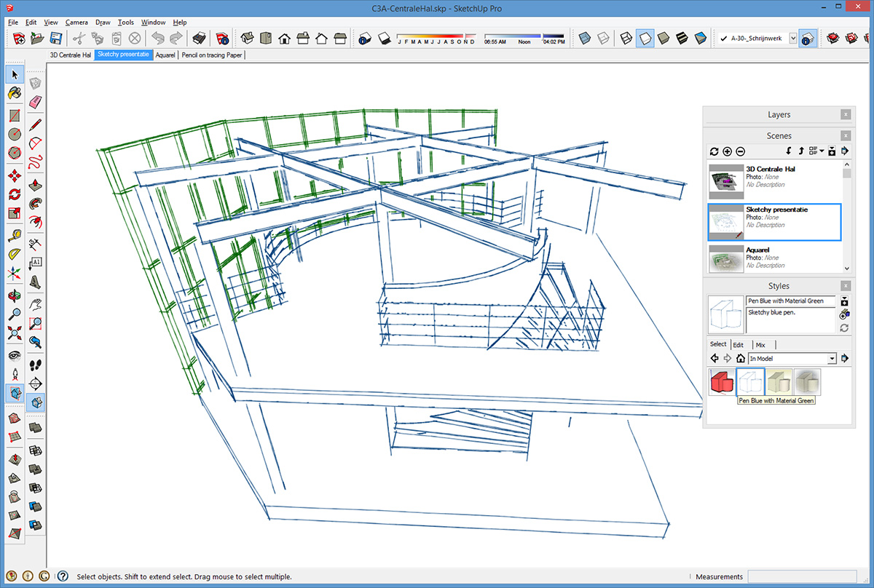Enable Monochrome face style
The width and height of the screenshot is (874, 588).
point(700,39)
